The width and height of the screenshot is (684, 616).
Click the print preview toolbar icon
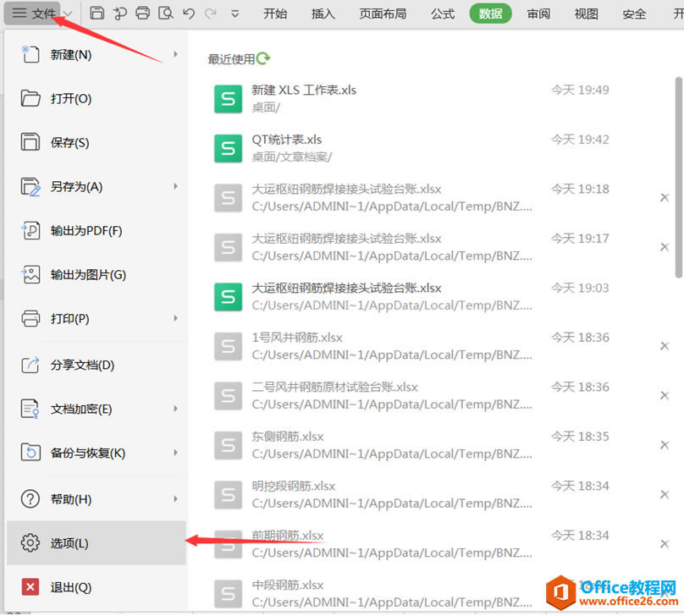pos(166,14)
